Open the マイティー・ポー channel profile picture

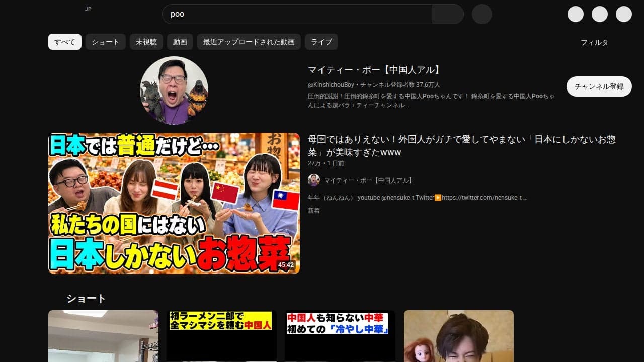(174, 90)
